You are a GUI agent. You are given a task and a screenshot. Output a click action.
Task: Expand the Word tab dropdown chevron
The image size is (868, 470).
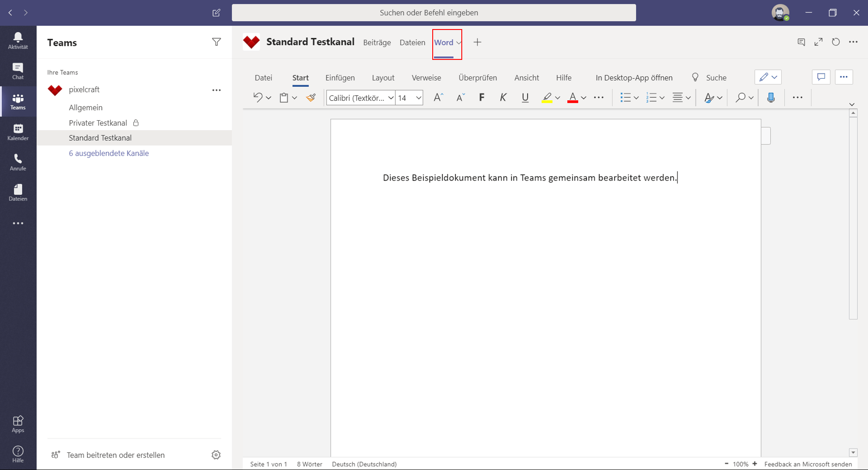coord(459,43)
